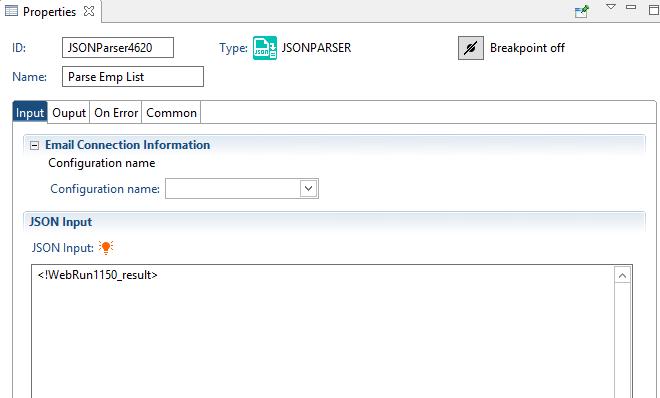Image resolution: width=660 pixels, height=398 pixels.
Task: Close the Properties tab with the X icon
Action: point(89,11)
